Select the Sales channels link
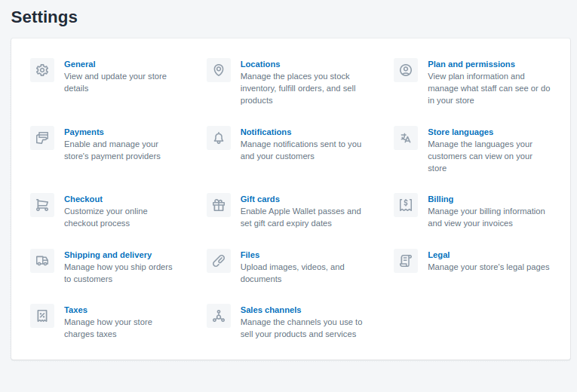This screenshot has width=577, height=392. click(271, 310)
